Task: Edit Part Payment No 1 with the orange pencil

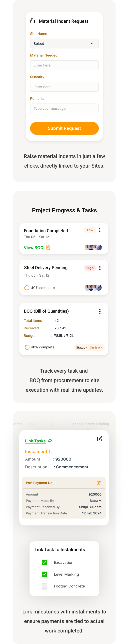Action: point(99,483)
